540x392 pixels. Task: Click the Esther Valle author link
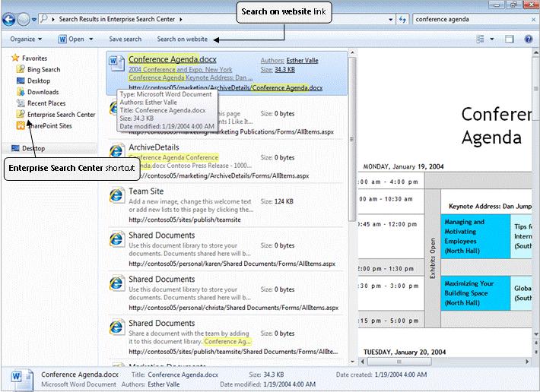coord(303,61)
